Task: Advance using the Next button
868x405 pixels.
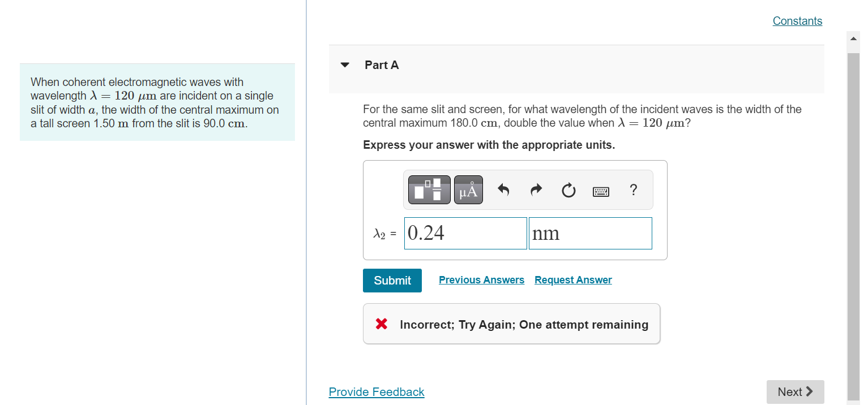Action: (795, 391)
